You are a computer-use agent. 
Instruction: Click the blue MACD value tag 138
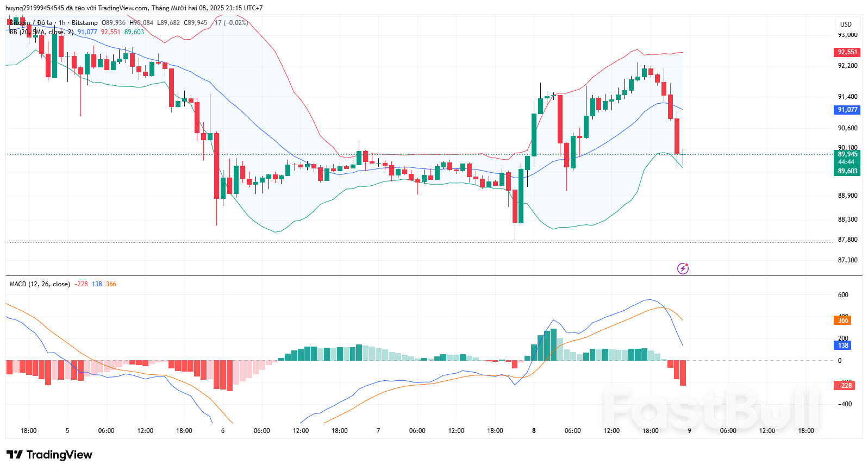[x=842, y=346]
